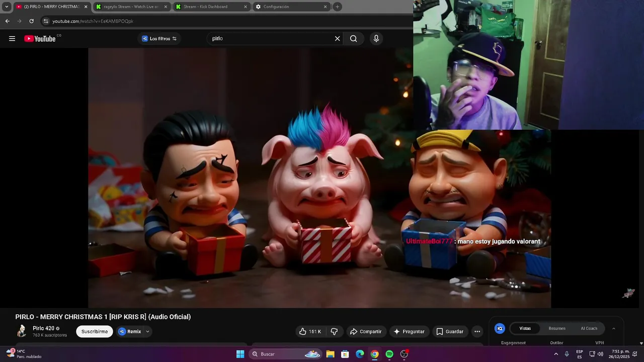Share the video via Compartir
The width and height of the screenshot is (644, 362).
tap(366, 331)
